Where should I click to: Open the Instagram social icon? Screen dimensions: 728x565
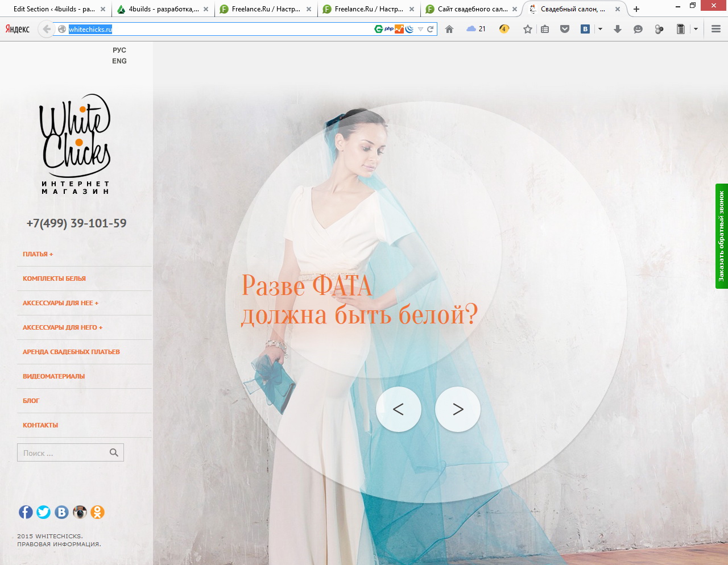(x=80, y=512)
